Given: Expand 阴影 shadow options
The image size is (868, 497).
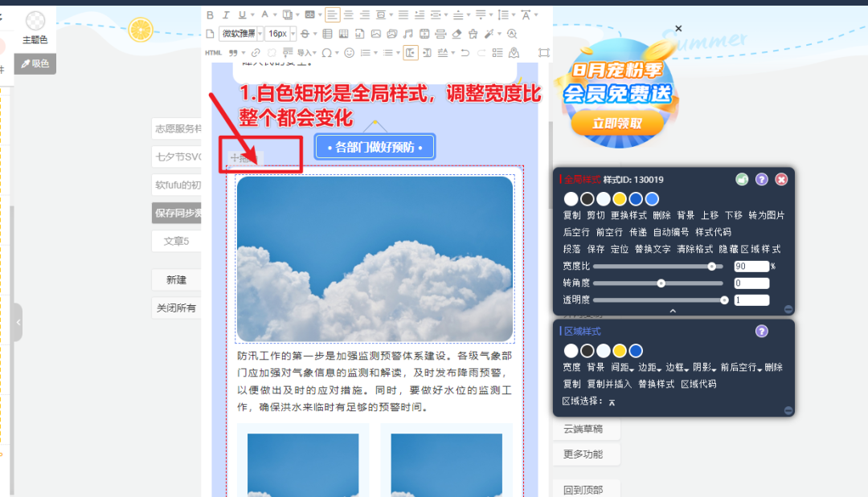Looking at the screenshot, I should [x=704, y=367].
